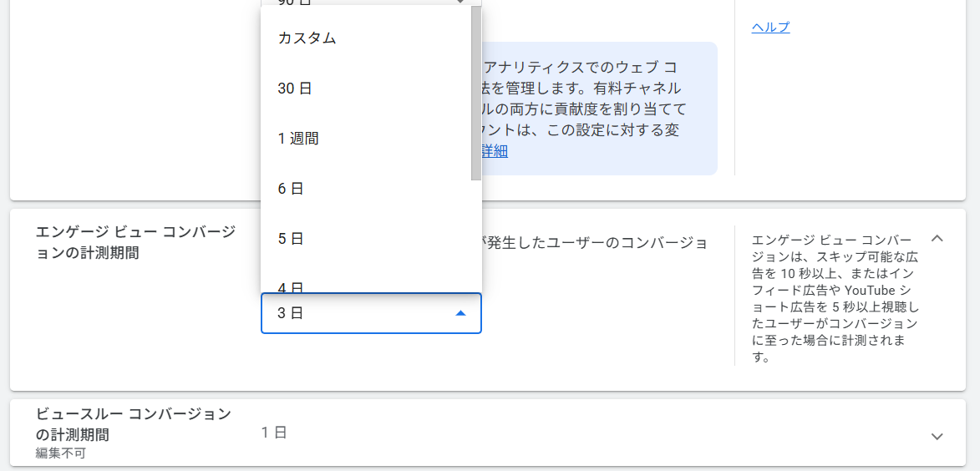Expand the ビュースルー コンバージョン section chevron
This screenshot has width=980, height=471.
click(x=937, y=436)
